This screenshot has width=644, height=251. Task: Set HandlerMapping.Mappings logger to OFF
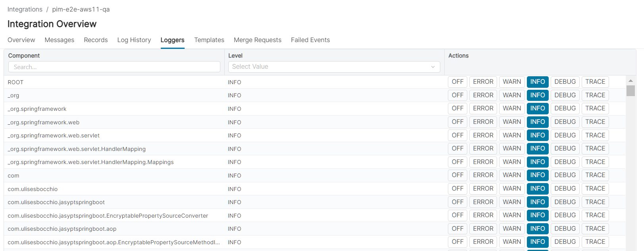click(457, 162)
